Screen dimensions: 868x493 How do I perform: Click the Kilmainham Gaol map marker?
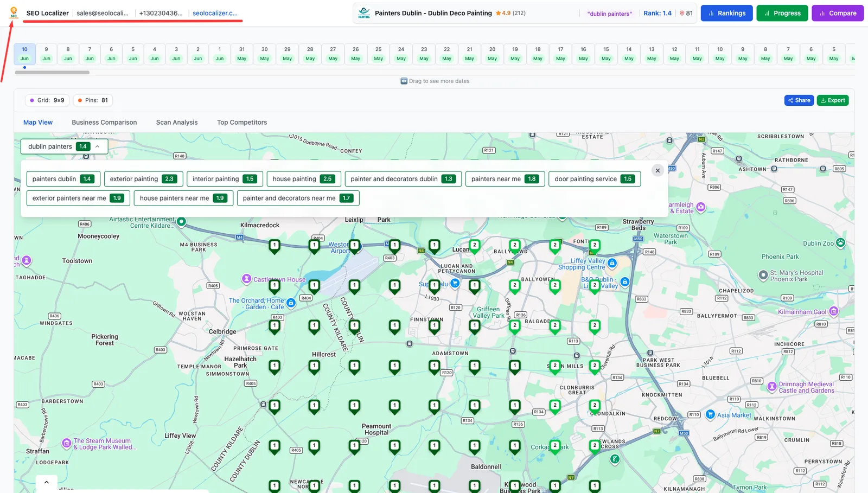point(834,311)
